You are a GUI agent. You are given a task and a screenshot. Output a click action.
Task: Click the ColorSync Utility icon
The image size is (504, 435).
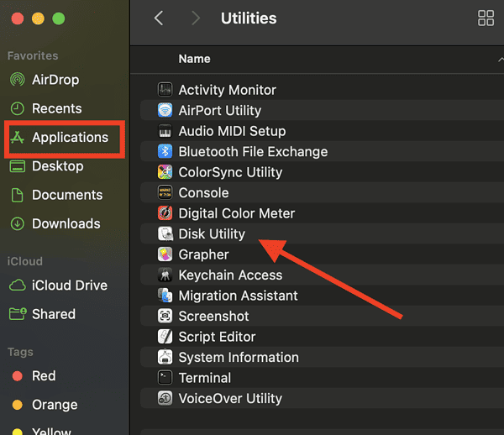[x=165, y=172]
